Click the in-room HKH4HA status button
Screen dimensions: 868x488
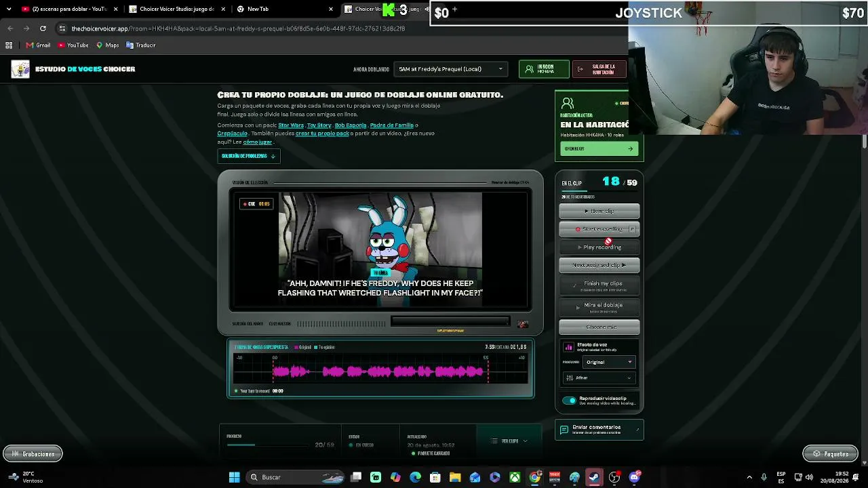(544, 69)
